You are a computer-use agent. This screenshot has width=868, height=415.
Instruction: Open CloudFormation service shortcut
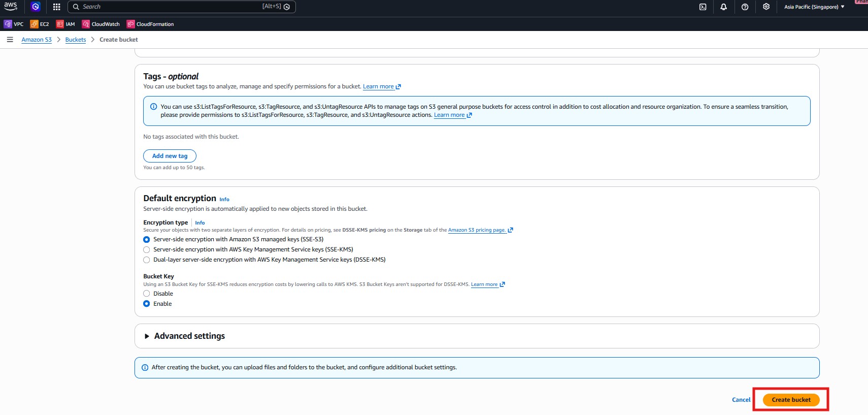click(x=150, y=24)
